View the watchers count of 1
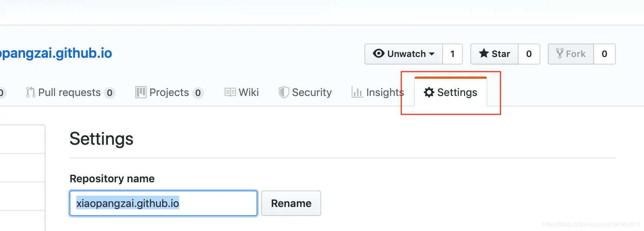Image resolution: width=644 pixels, height=231 pixels. click(x=452, y=54)
